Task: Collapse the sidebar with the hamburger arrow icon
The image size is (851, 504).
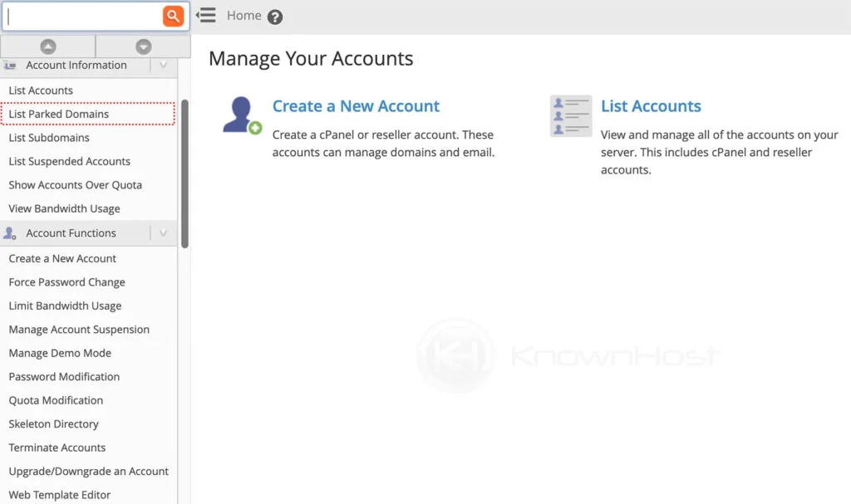Action: point(206,15)
